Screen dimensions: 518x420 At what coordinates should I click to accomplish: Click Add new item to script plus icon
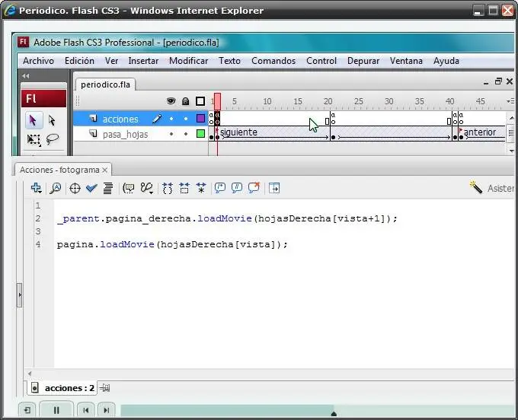pos(36,188)
